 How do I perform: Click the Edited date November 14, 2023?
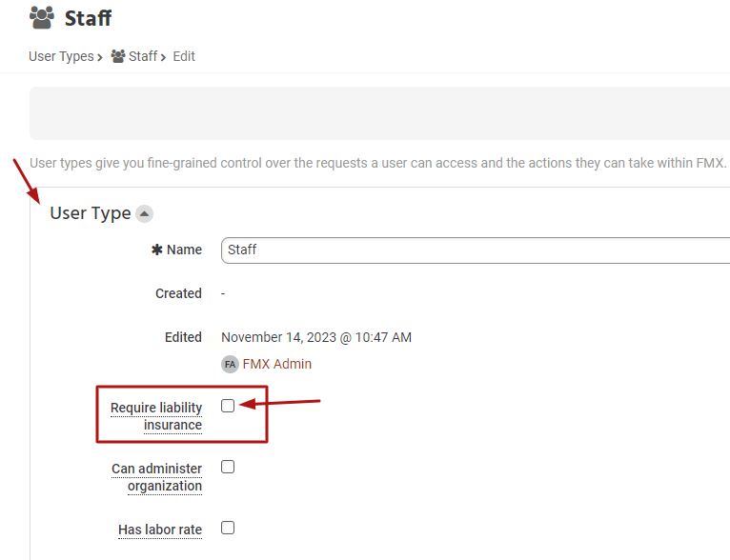(x=316, y=337)
